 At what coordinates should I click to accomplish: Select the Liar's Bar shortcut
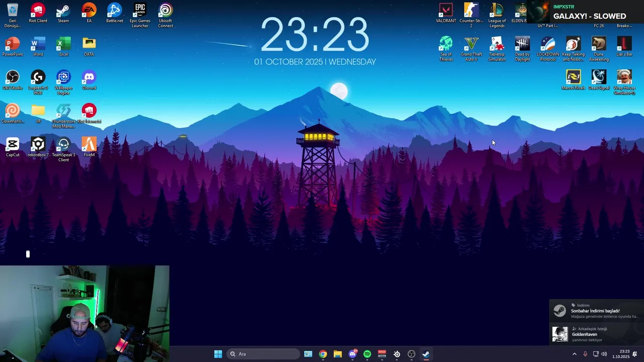[624, 47]
